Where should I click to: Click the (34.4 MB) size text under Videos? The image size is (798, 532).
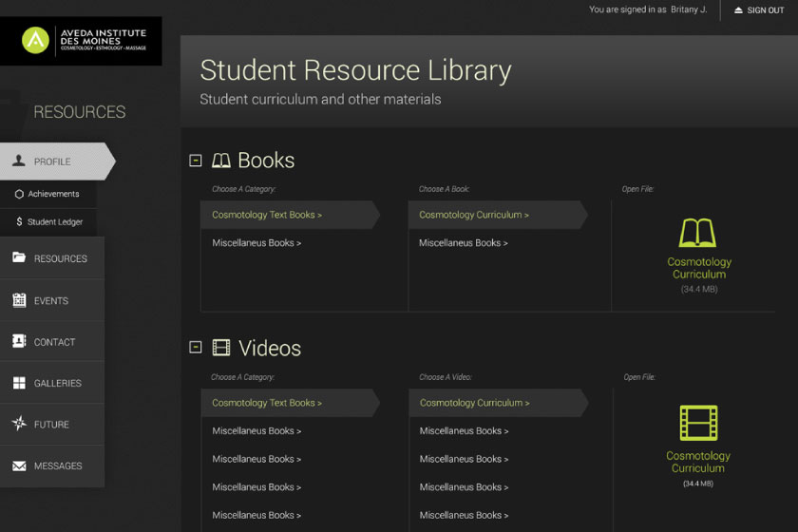(x=698, y=484)
